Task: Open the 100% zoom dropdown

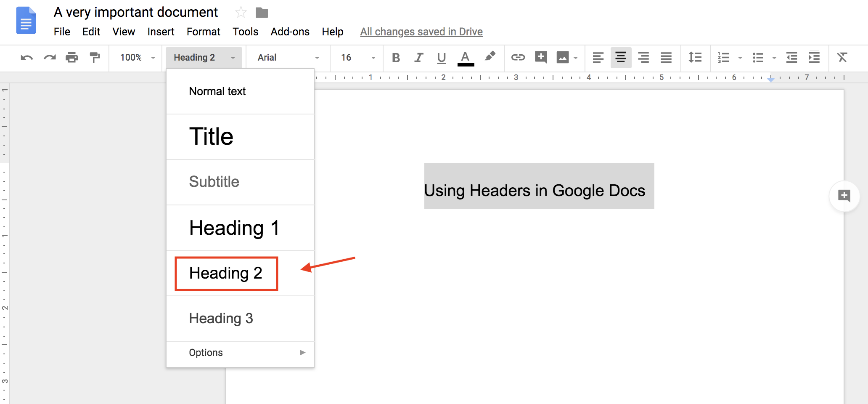Action: click(137, 57)
